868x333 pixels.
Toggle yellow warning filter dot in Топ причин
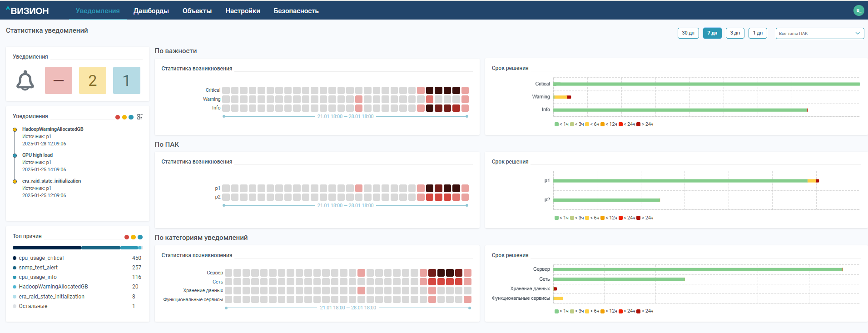click(x=133, y=237)
